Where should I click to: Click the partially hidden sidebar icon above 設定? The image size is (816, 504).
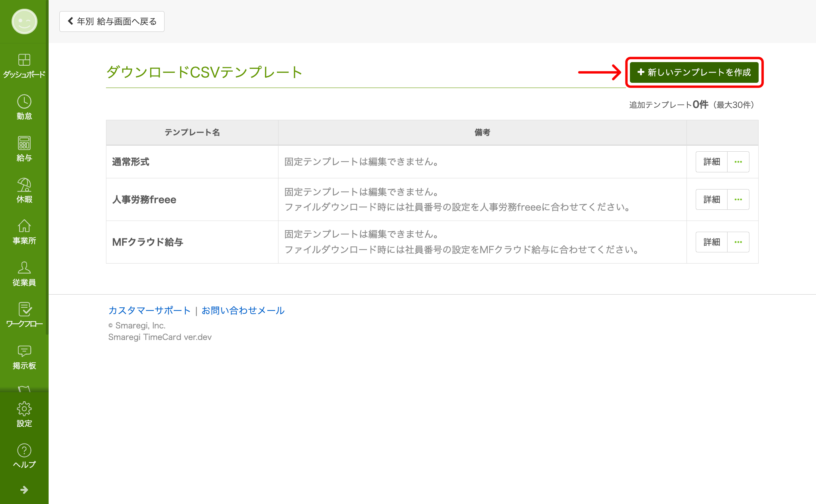pyautogui.click(x=24, y=389)
